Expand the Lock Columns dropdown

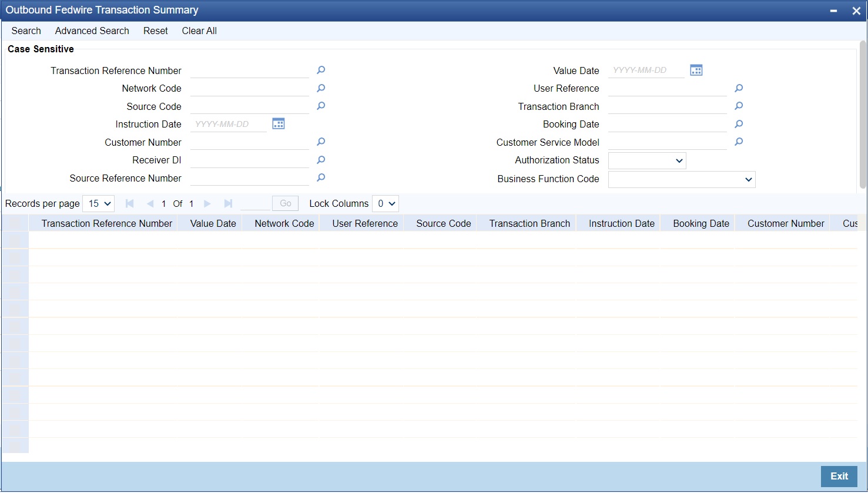pyautogui.click(x=386, y=203)
